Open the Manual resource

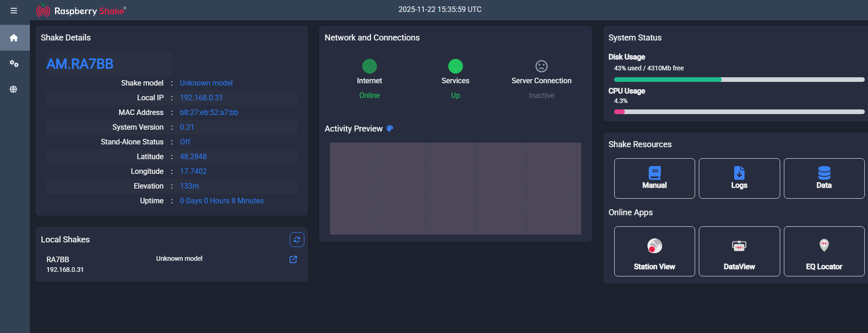click(x=654, y=178)
